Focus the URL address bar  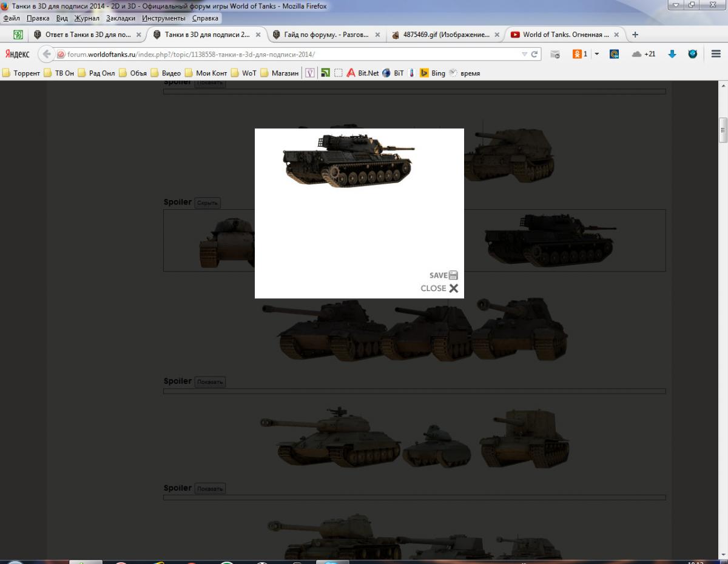point(291,54)
